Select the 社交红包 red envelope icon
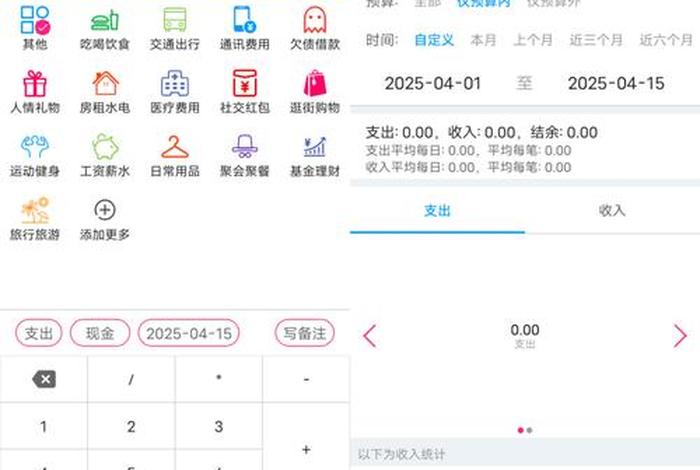Screen dimensions: 700x470 pos(245,83)
